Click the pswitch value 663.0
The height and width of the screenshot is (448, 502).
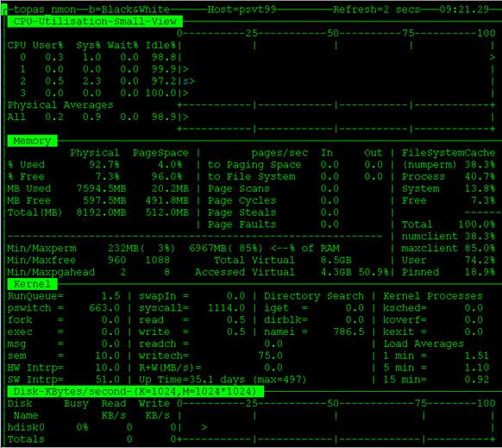click(x=104, y=307)
